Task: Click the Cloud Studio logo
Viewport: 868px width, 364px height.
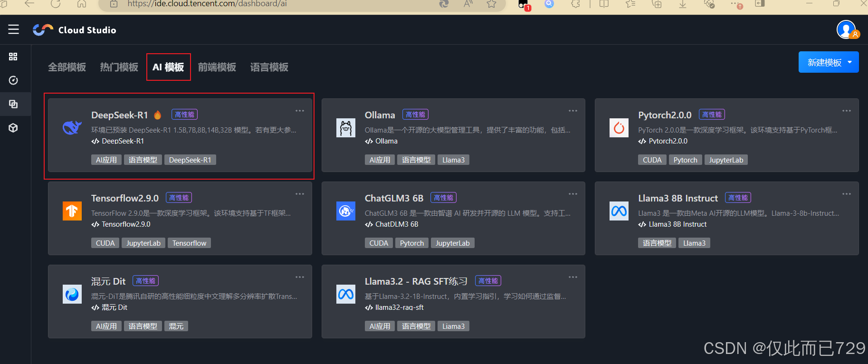Action: (x=75, y=30)
